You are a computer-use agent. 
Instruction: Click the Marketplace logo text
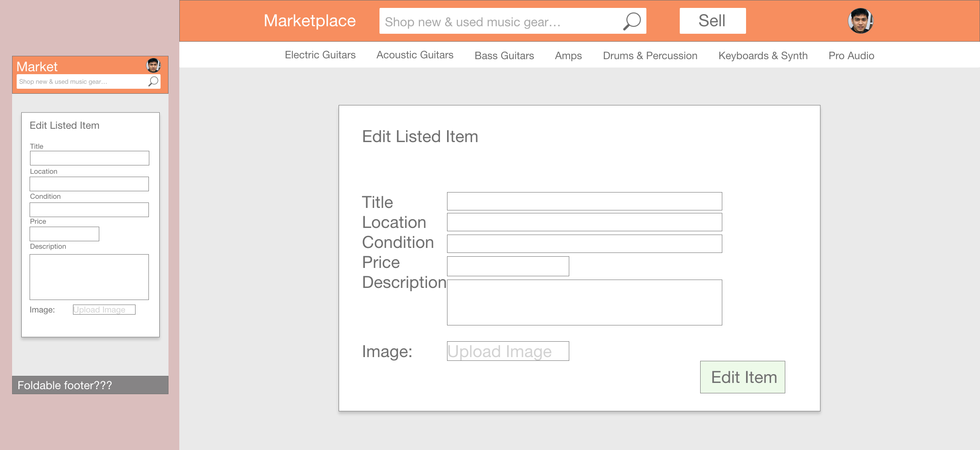click(x=309, y=21)
